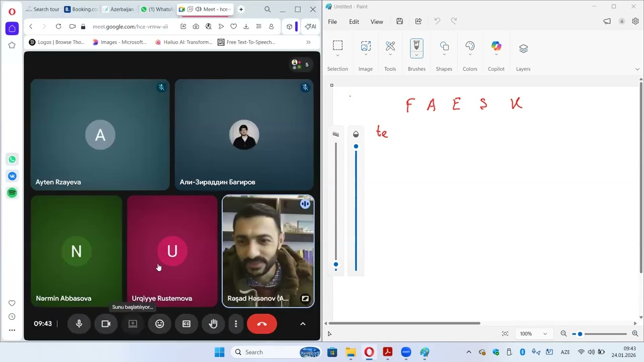
Task: Open Paint account profile icon
Action: [622, 21]
